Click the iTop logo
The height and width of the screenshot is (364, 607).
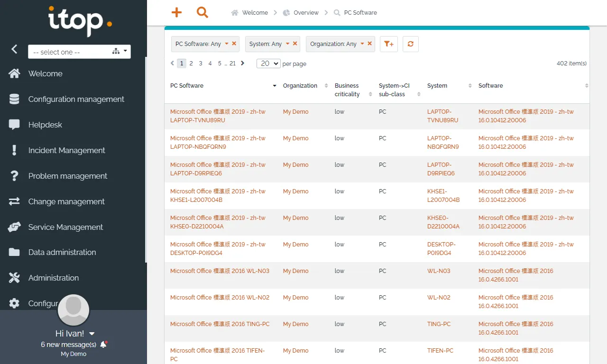point(80,21)
